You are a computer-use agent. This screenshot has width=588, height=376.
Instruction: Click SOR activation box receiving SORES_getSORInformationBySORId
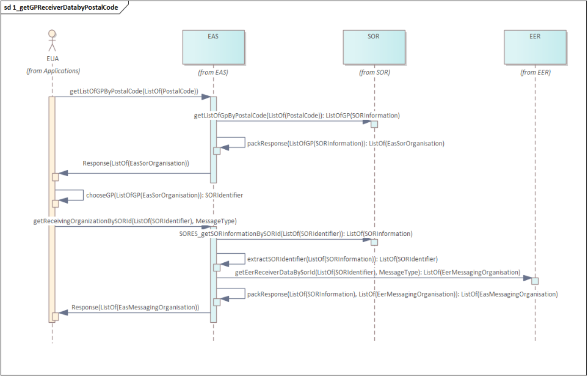pyautogui.click(x=374, y=242)
